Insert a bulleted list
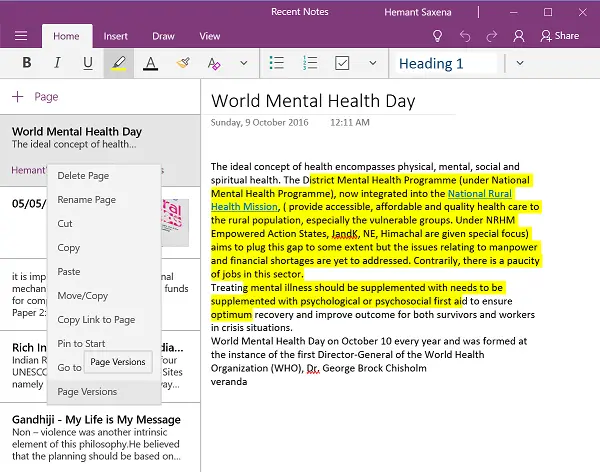The width and height of the screenshot is (600, 472). click(277, 63)
